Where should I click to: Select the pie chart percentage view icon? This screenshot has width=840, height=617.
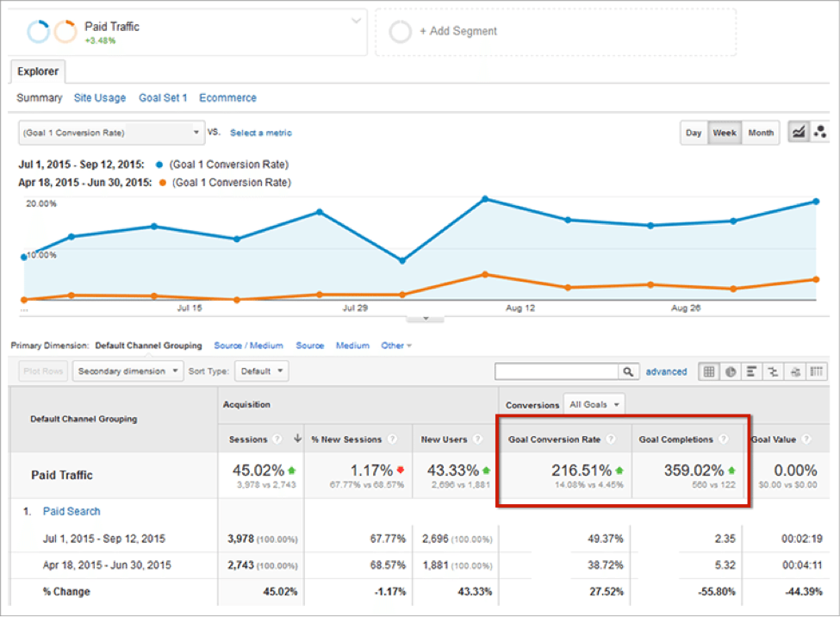(x=731, y=371)
